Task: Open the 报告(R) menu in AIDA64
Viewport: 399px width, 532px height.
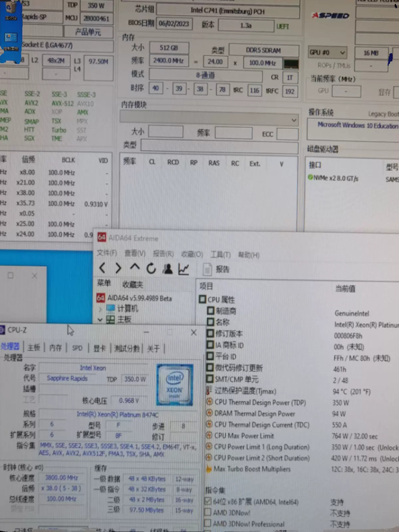Action: pyautogui.click(x=163, y=254)
